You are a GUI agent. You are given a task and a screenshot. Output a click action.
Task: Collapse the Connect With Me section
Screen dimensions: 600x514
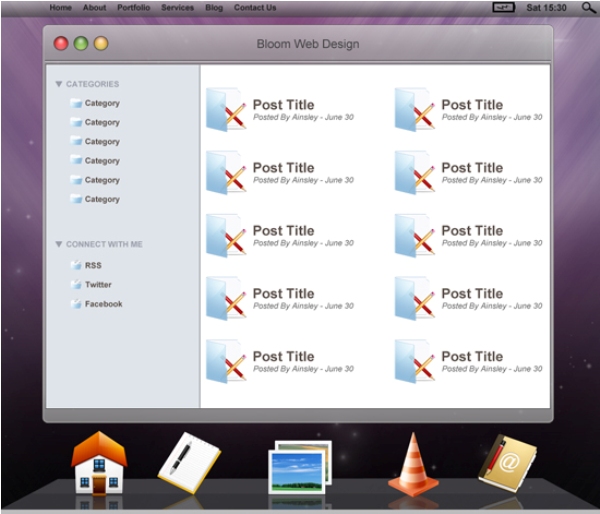(x=59, y=244)
